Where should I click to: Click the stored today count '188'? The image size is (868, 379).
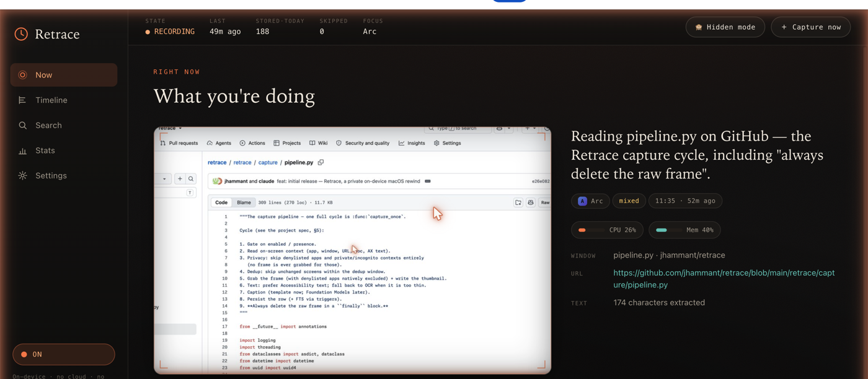click(263, 32)
